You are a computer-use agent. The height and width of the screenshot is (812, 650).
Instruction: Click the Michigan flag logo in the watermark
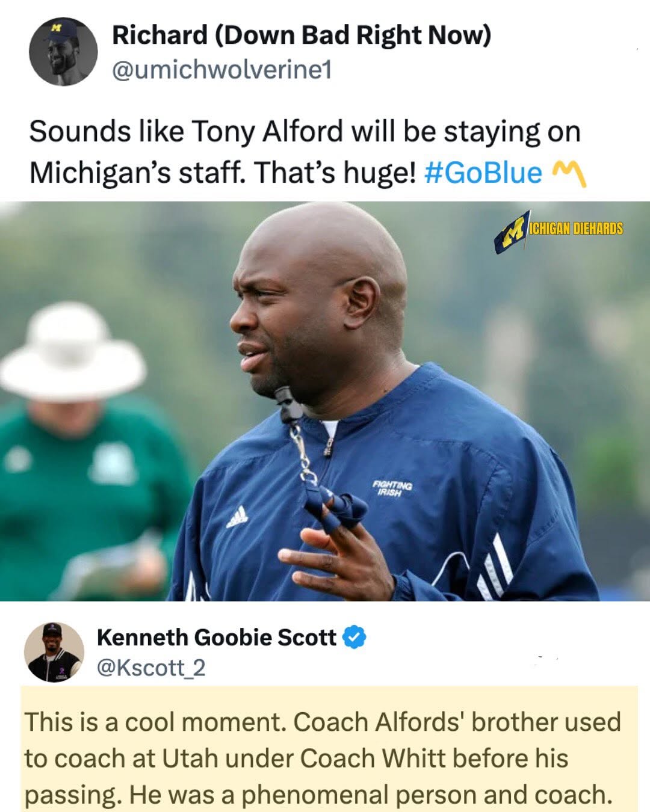[513, 232]
